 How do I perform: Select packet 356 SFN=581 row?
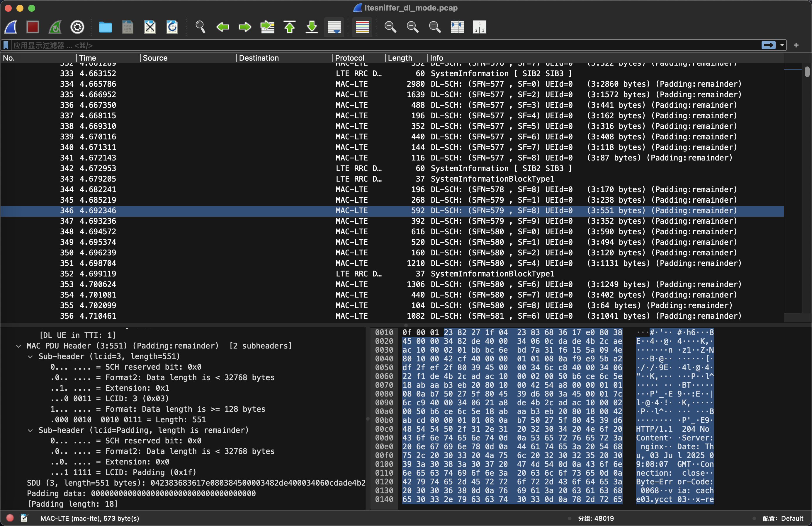pyautogui.click(x=392, y=316)
